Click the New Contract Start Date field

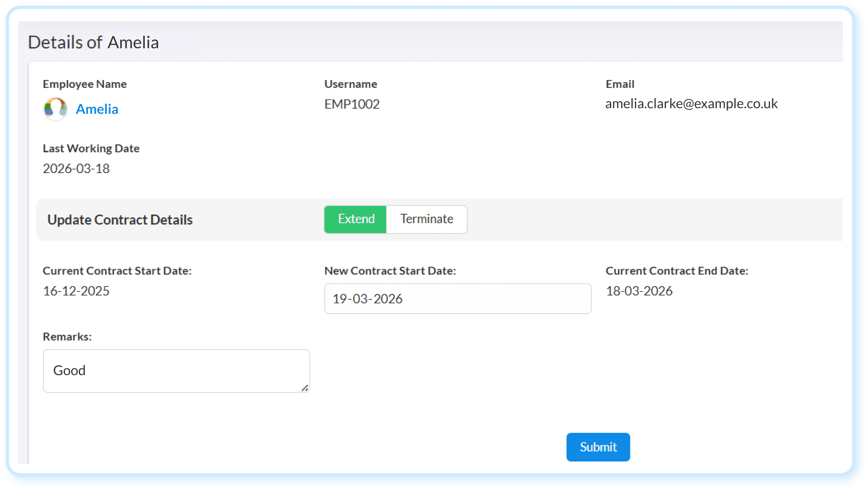[458, 299]
